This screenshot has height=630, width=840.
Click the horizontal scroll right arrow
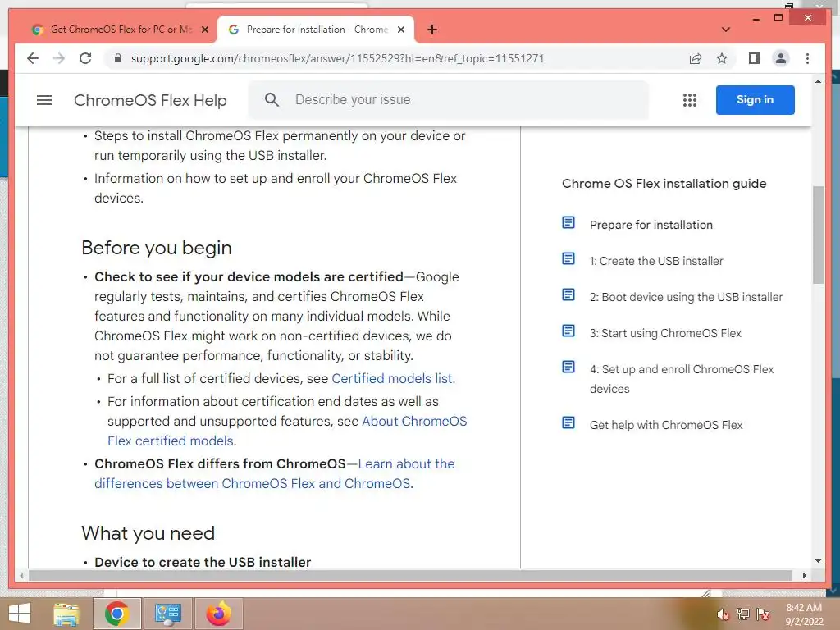pos(804,575)
